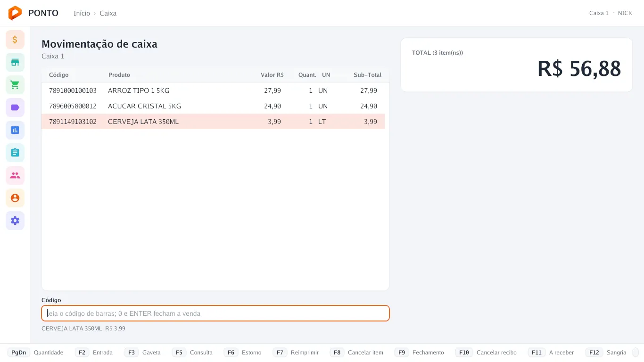
Task: Open the green shopping cart icon
Action: point(15,85)
